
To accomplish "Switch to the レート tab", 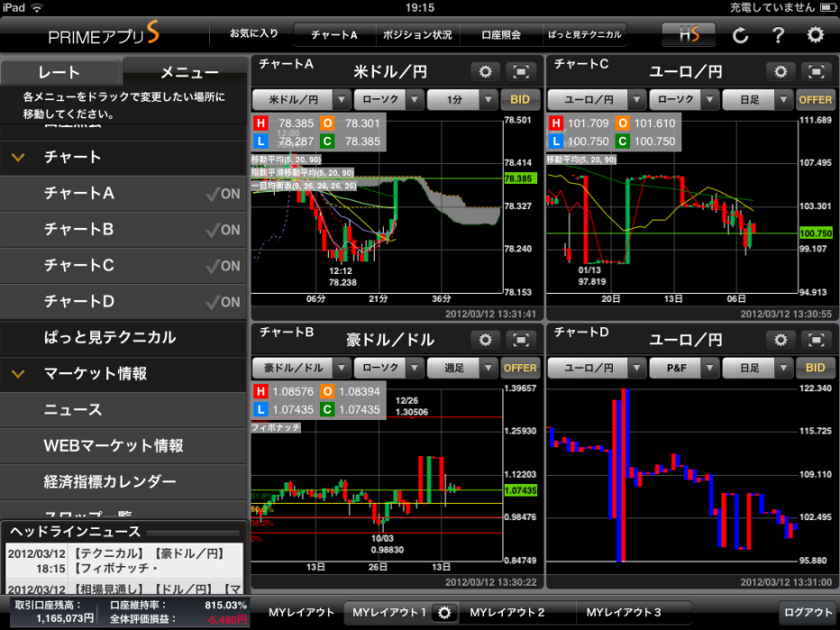I will [x=60, y=72].
